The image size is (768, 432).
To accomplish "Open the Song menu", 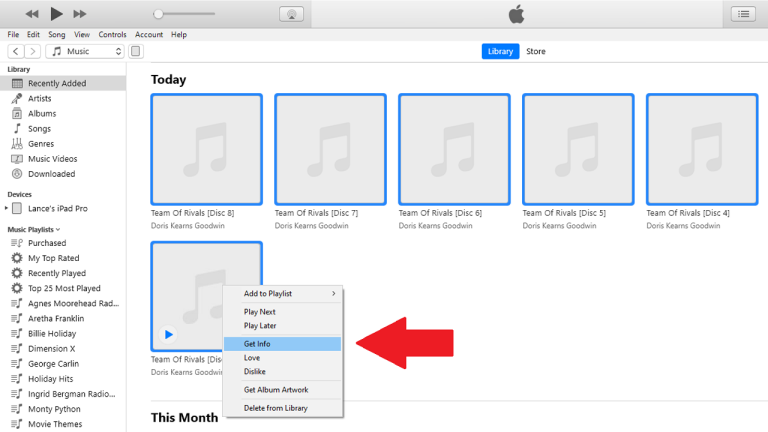I will pos(56,34).
